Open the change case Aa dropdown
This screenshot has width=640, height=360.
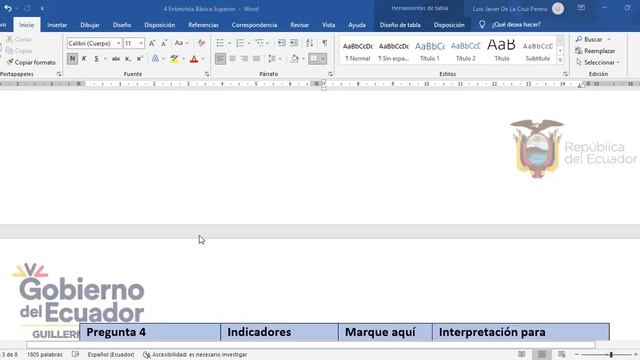click(x=181, y=43)
